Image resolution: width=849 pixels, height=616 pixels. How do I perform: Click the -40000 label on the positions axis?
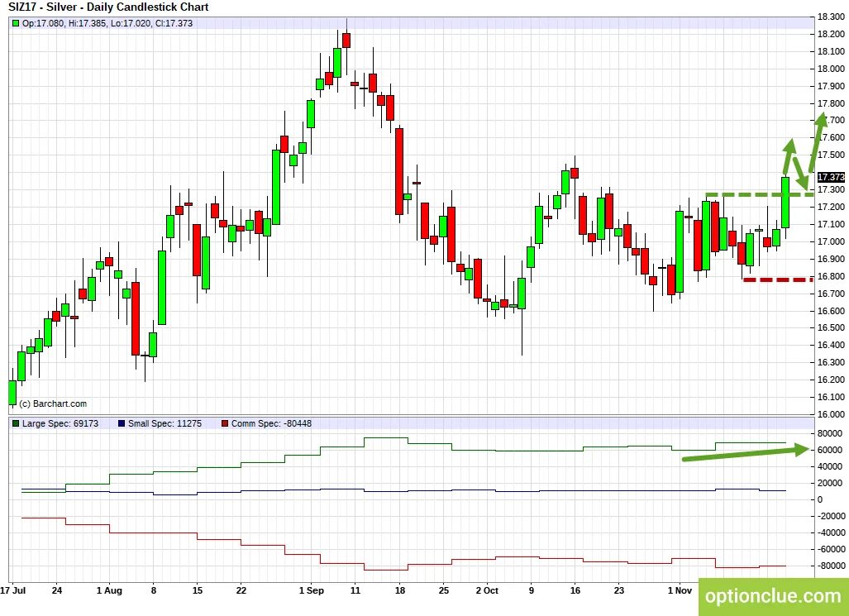830,533
